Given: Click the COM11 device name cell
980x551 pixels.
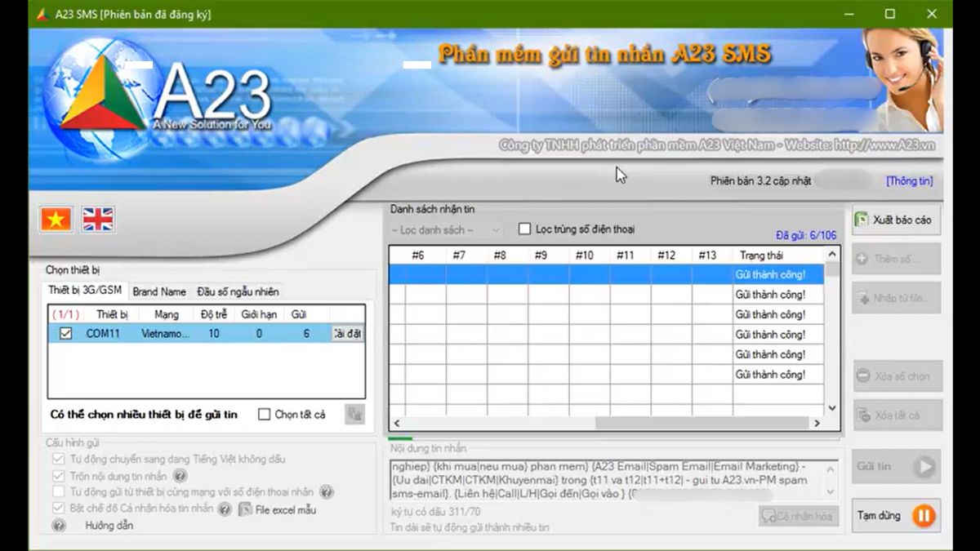Looking at the screenshot, I should [x=104, y=333].
